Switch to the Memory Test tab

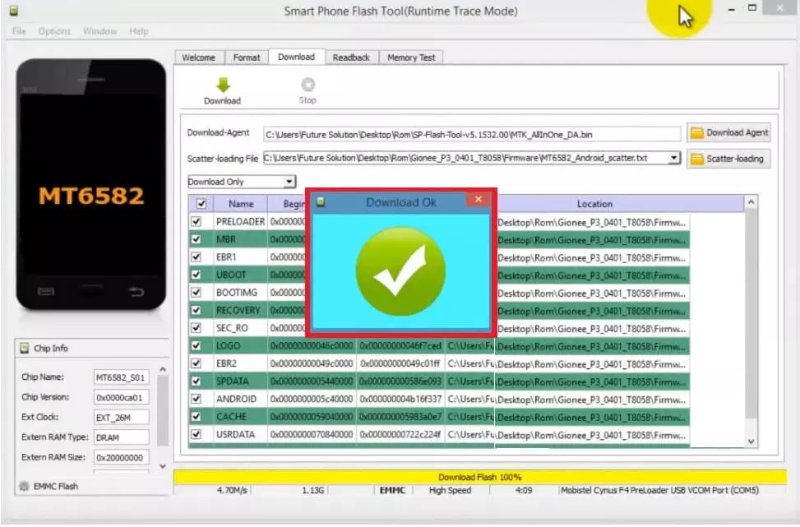coord(411,58)
